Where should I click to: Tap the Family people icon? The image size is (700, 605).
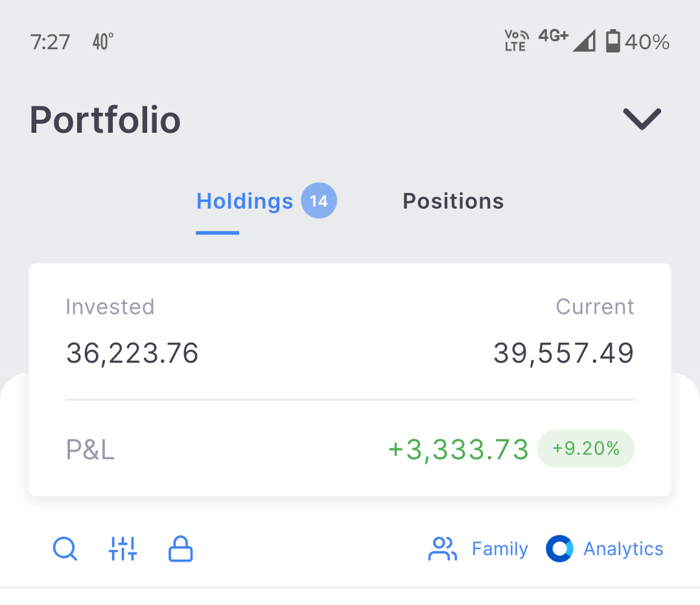[x=443, y=549]
